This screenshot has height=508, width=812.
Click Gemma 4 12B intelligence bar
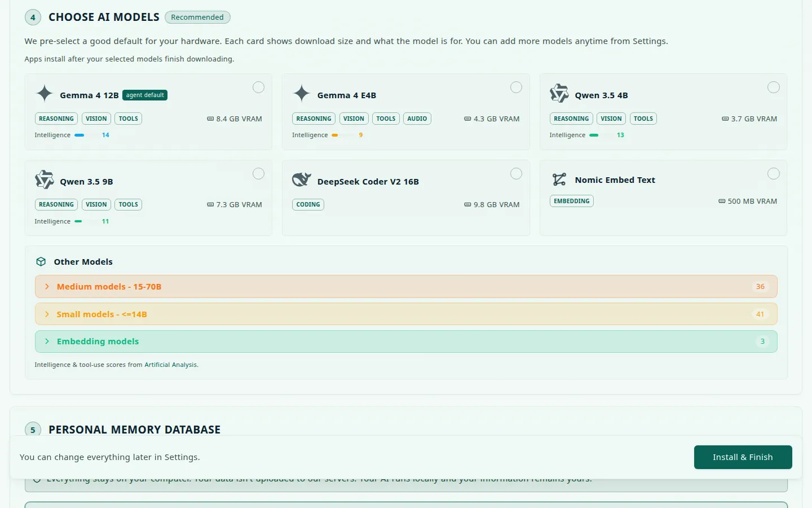(86, 135)
